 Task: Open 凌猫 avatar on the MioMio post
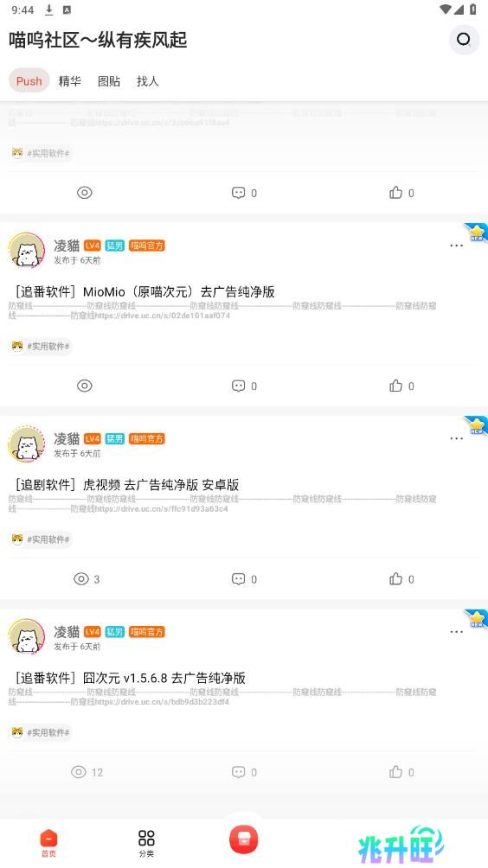coord(27,251)
